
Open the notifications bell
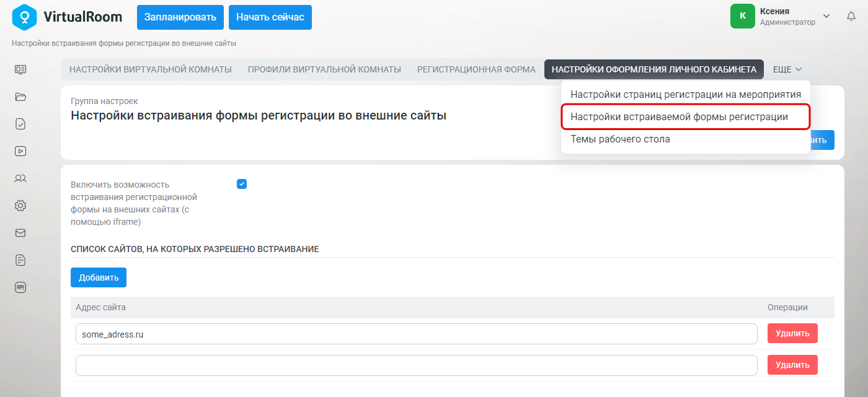(851, 17)
